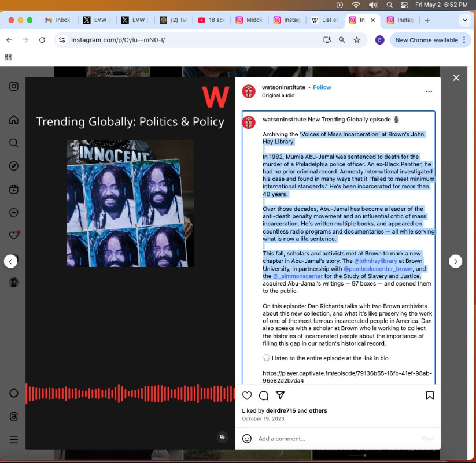The width and height of the screenshot is (476, 463).
Task: Open watsoninstitute profile name in header
Action: coord(283,87)
